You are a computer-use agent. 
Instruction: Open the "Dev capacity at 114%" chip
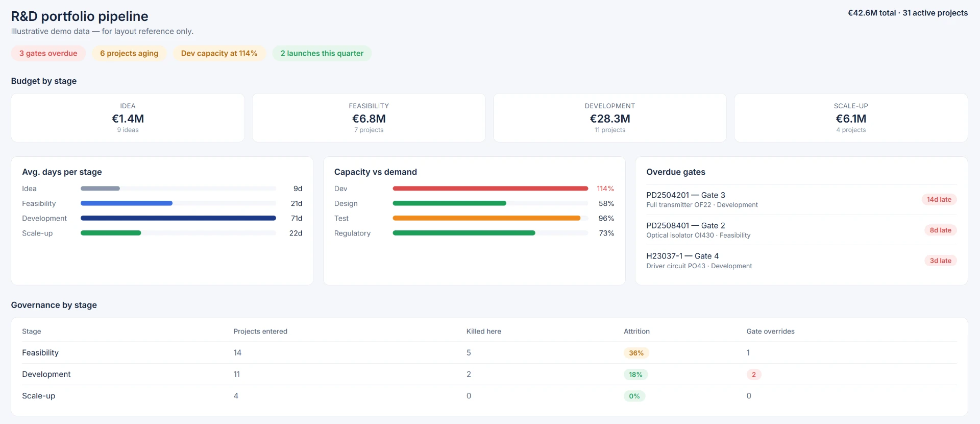pyautogui.click(x=219, y=53)
